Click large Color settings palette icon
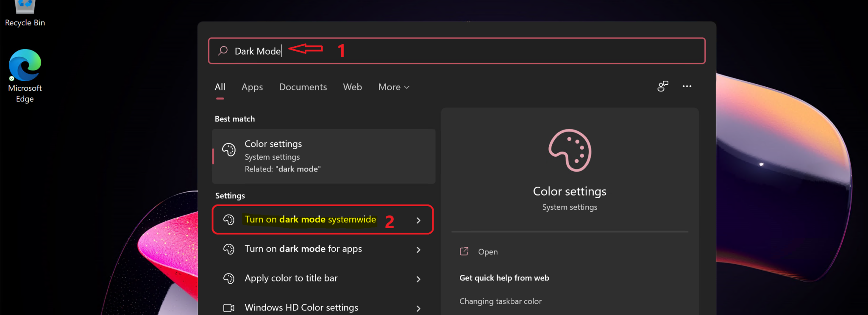Image resolution: width=868 pixels, height=315 pixels. click(570, 150)
